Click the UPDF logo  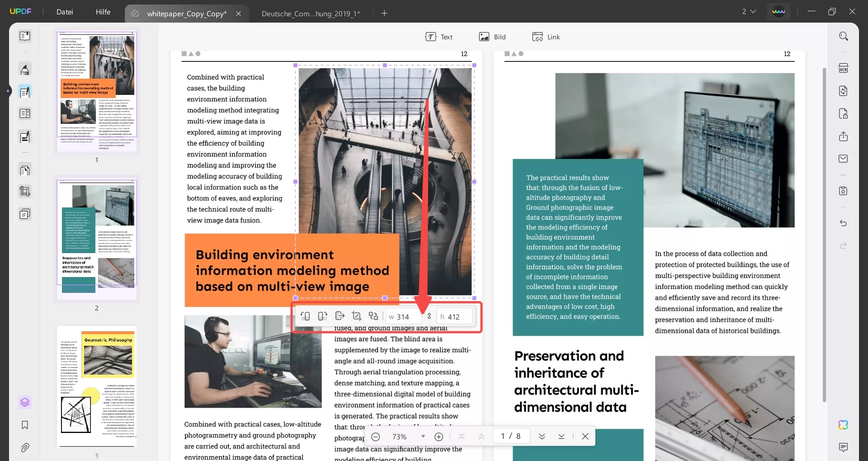pyautogui.click(x=21, y=12)
